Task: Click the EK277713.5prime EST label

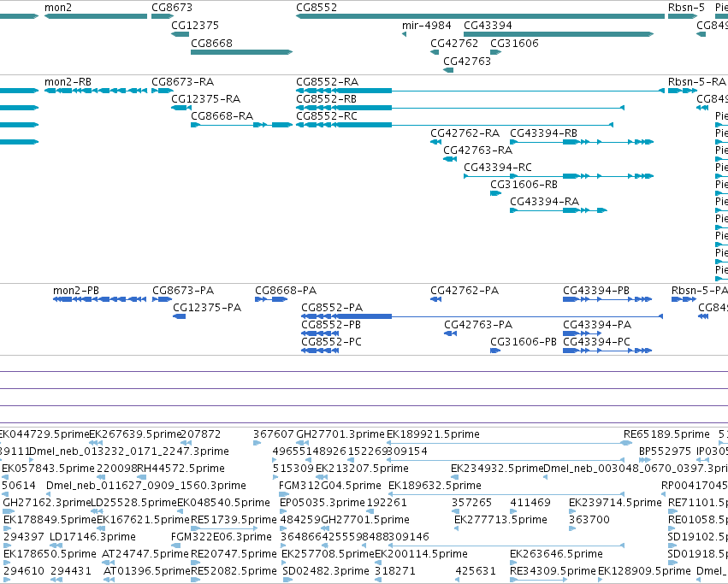Action: (x=500, y=520)
